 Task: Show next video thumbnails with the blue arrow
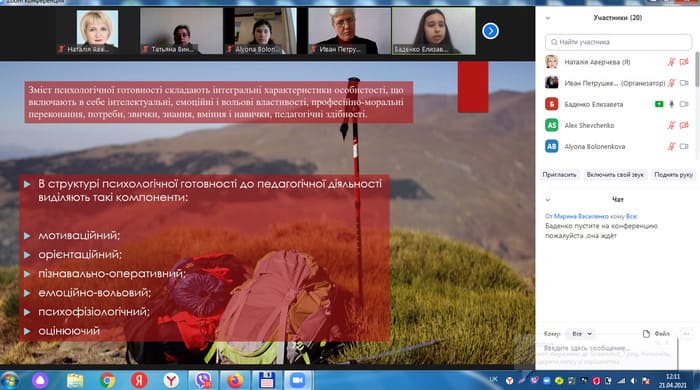tap(490, 31)
